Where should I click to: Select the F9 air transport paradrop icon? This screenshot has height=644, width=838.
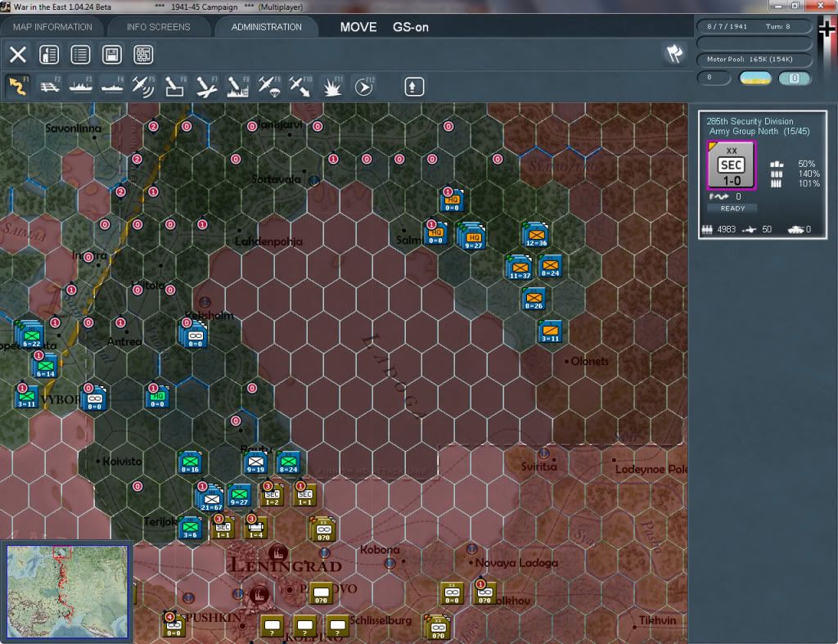(x=268, y=87)
